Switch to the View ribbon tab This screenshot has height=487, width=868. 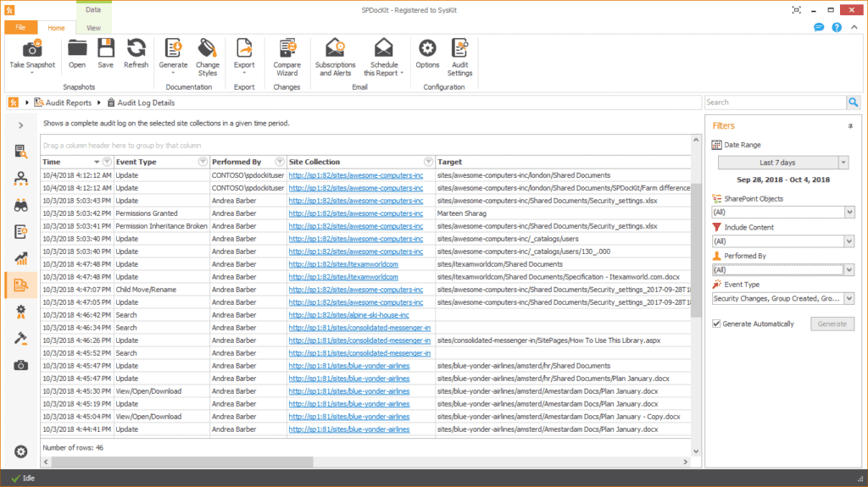click(x=93, y=28)
